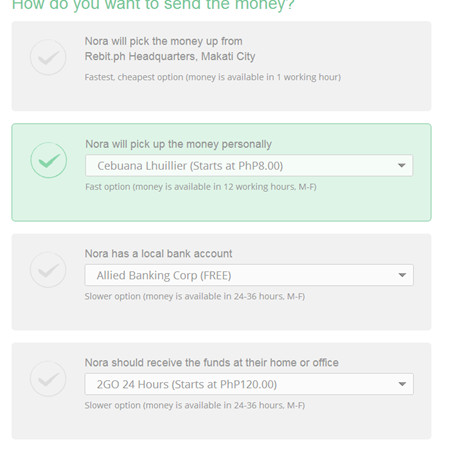Click the 'Fast option' 12 working hours note

coord(201,187)
